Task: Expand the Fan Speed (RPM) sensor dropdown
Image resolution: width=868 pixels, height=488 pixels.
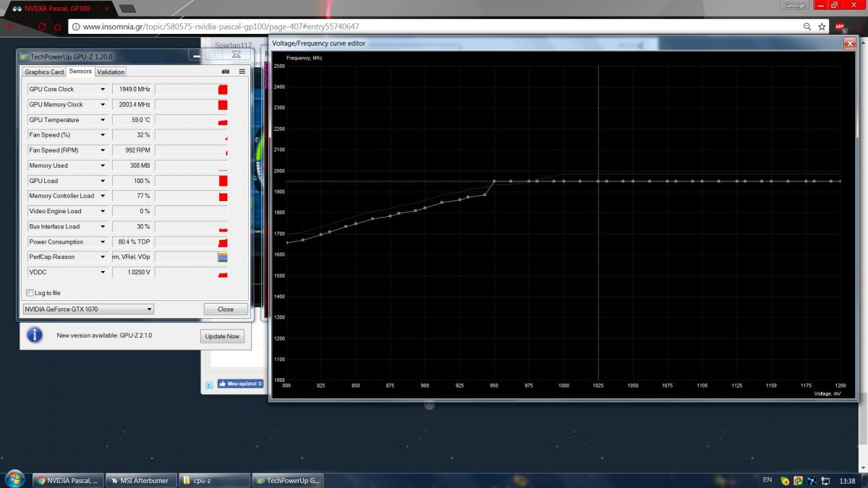Action: pos(103,150)
